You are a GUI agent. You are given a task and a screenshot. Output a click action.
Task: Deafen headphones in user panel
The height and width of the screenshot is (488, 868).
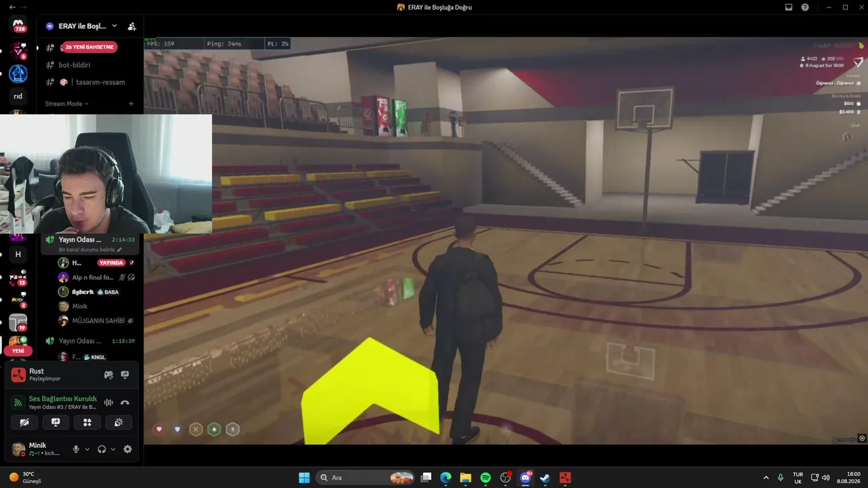[x=102, y=449]
